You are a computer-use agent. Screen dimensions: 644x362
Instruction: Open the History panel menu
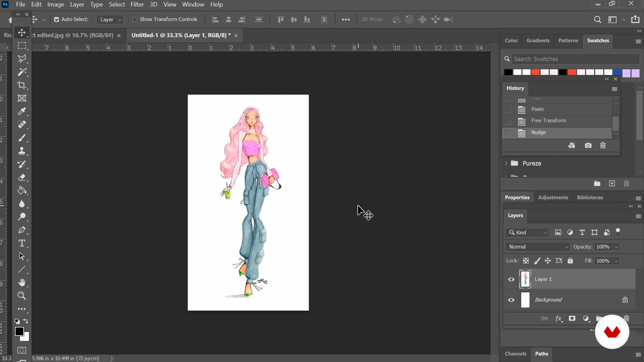pyautogui.click(x=614, y=89)
